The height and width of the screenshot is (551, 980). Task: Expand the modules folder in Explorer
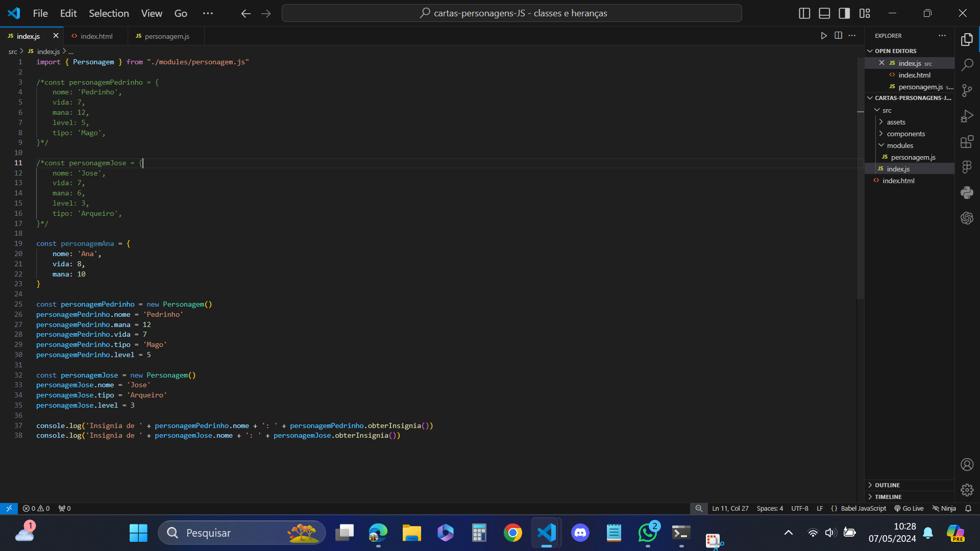tap(900, 145)
